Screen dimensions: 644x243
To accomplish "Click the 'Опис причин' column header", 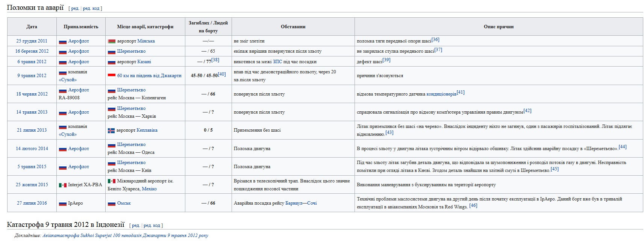I will point(499,27).
